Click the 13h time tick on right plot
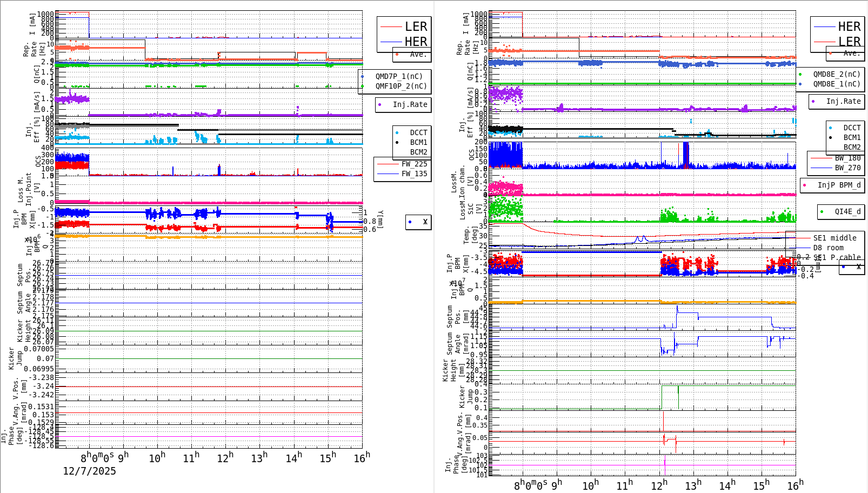 click(693, 485)
